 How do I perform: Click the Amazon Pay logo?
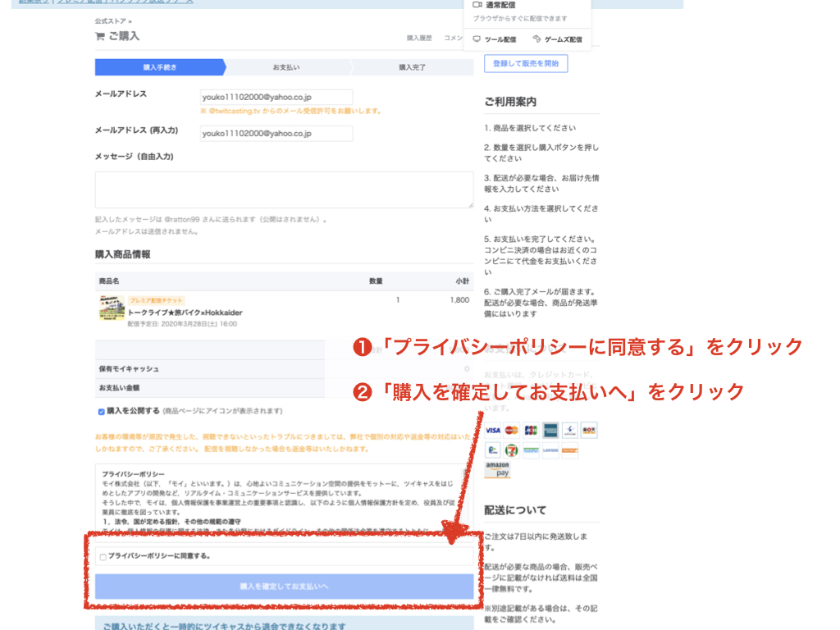[x=497, y=470]
